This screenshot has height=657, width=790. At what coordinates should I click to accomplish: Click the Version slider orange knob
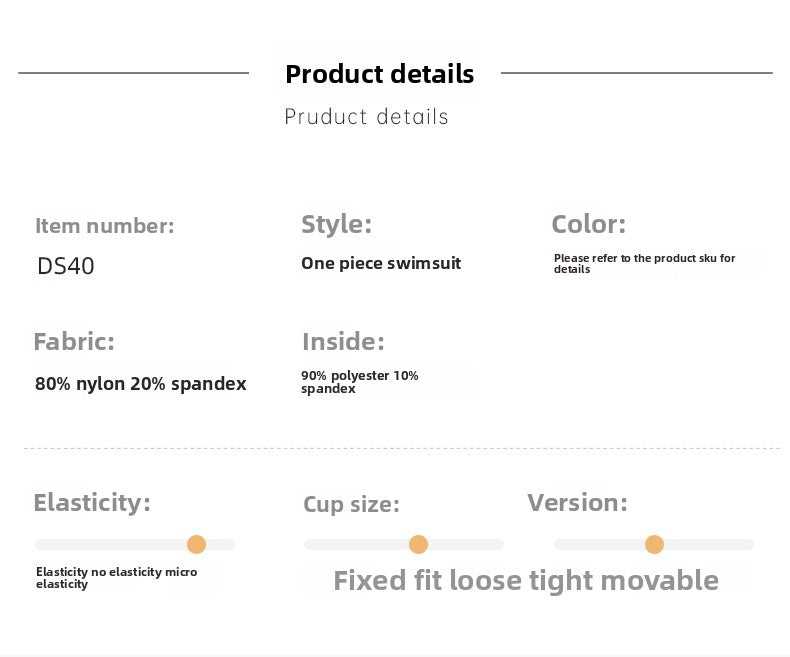(x=654, y=544)
